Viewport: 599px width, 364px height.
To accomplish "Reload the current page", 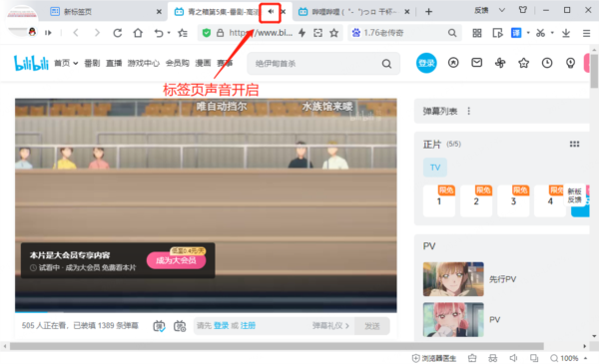I will [117, 33].
